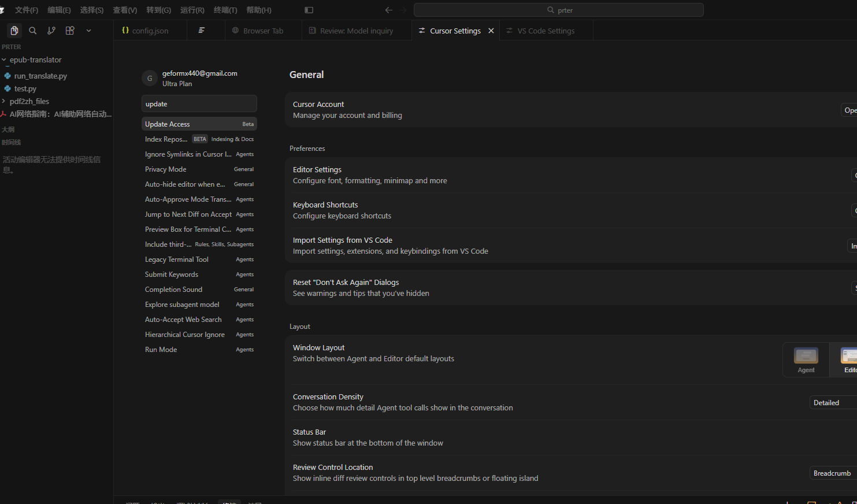Select the Auto-hide editor search result
The image size is (857, 504).
[199, 184]
